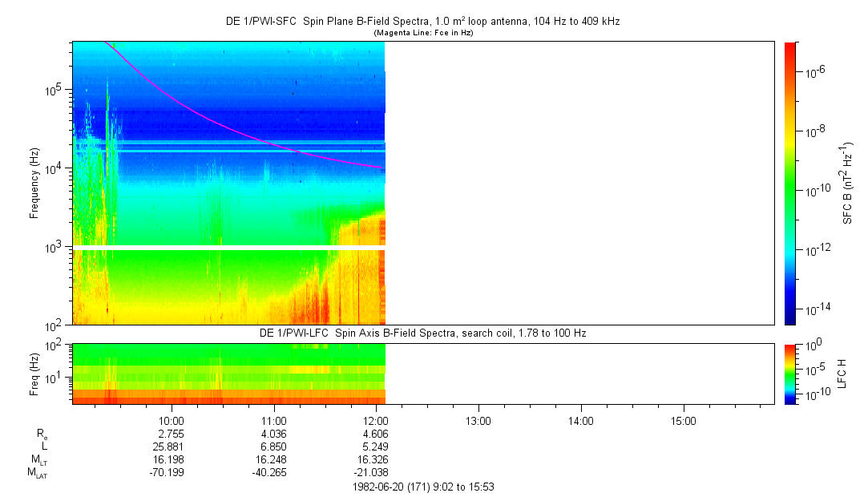
Task: Click the DE 1/PWI-SFC Spin Plane plot title
Action: (x=422, y=22)
